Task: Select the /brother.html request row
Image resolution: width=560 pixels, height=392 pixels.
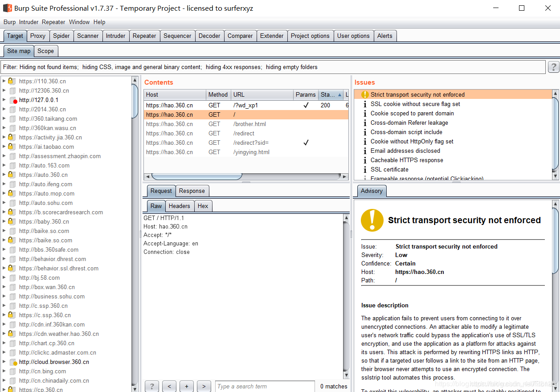Action: pos(246,124)
